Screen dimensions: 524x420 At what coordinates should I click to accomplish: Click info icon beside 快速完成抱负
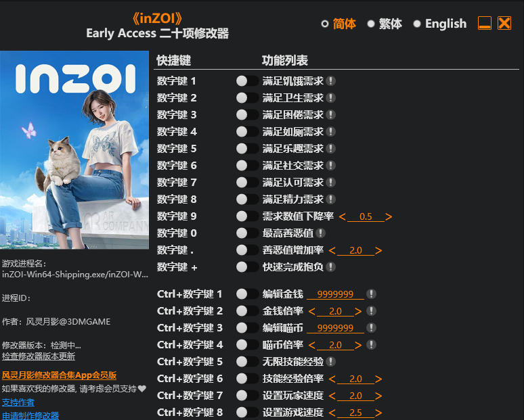[x=330, y=266]
